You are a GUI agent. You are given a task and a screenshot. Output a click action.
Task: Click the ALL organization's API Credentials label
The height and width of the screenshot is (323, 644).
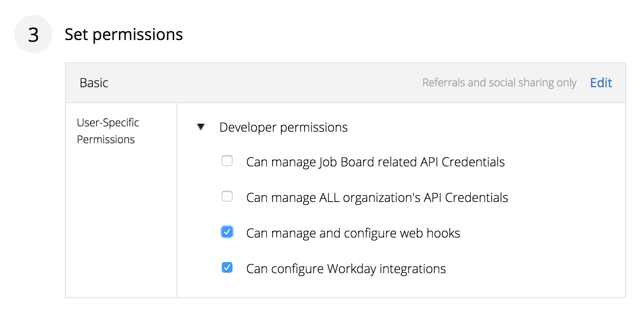point(377,198)
